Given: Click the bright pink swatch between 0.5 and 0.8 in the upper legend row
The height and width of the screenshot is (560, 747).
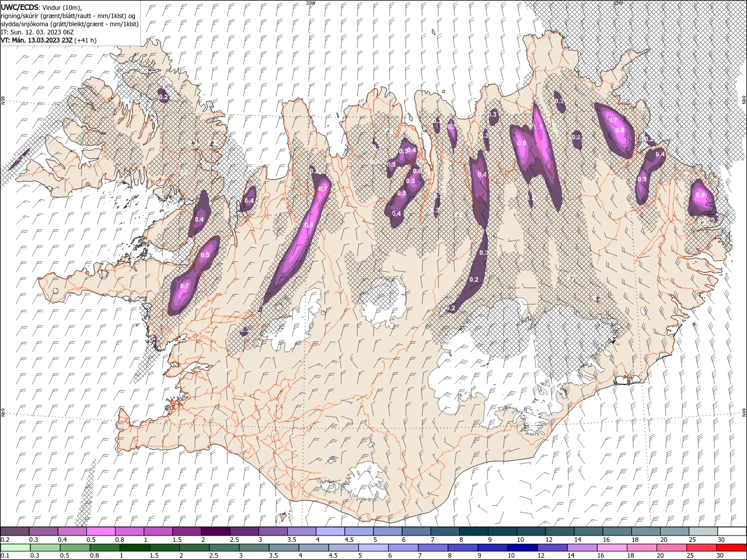Looking at the screenshot, I should (x=100, y=531).
